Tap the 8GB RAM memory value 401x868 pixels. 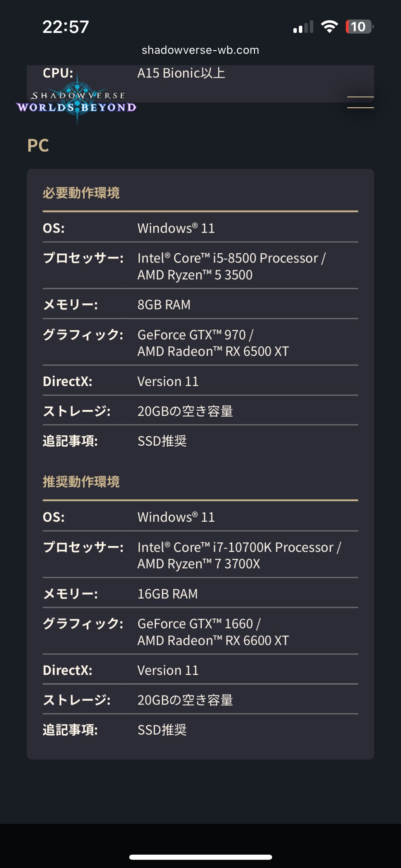[x=164, y=304]
